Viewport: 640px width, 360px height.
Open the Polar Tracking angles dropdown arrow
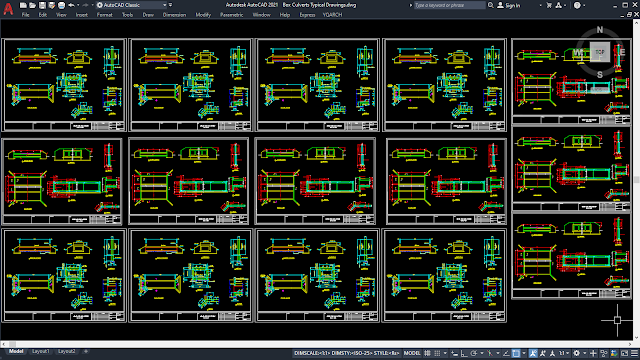click(x=482, y=353)
